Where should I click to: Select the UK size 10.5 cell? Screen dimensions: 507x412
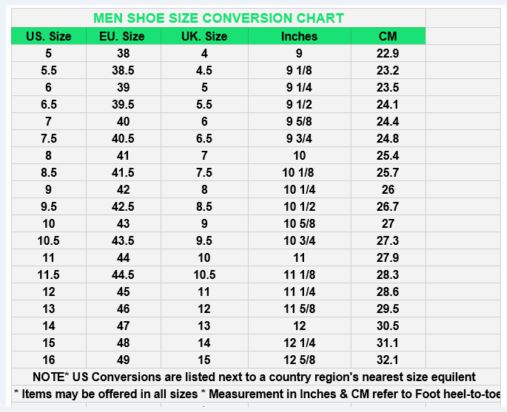204,275
